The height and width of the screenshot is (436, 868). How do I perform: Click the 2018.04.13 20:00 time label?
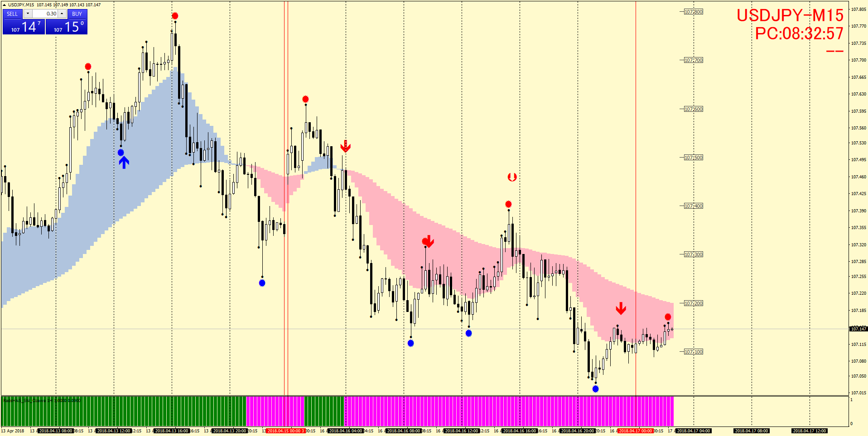[x=230, y=431]
